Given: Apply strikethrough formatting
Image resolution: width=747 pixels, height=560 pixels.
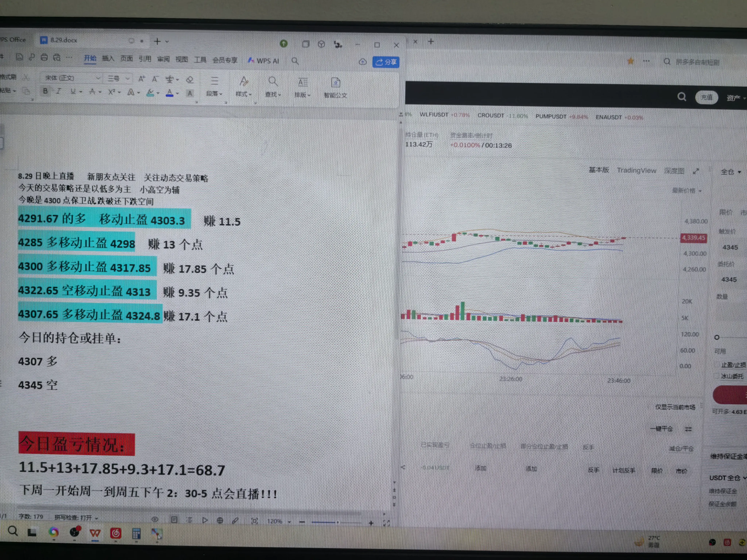Looking at the screenshot, I should point(92,92).
